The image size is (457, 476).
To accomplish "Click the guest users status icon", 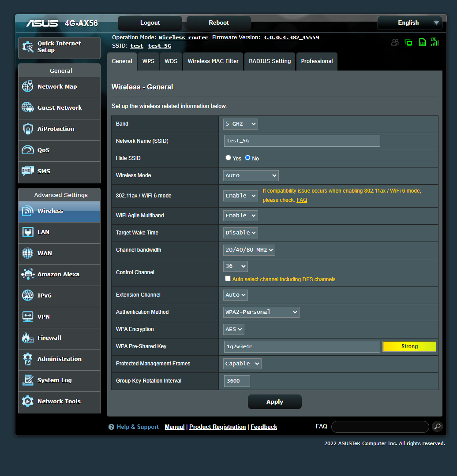I will [x=395, y=42].
